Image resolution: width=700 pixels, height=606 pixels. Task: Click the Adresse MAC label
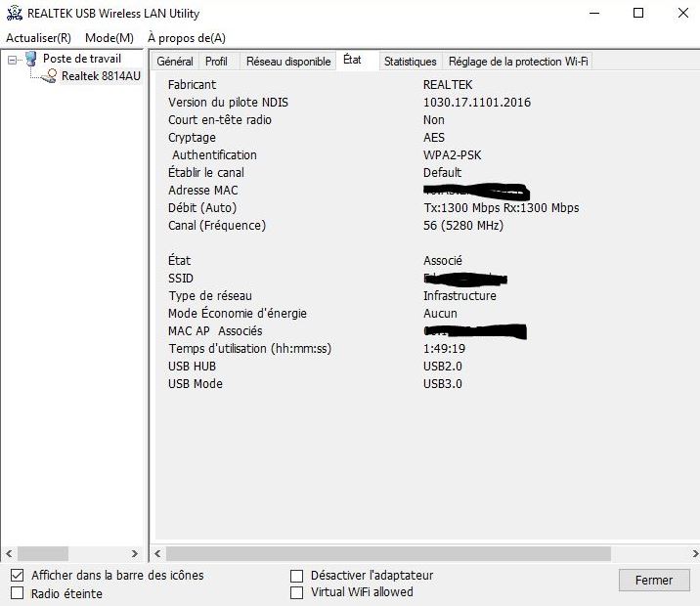click(202, 190)
